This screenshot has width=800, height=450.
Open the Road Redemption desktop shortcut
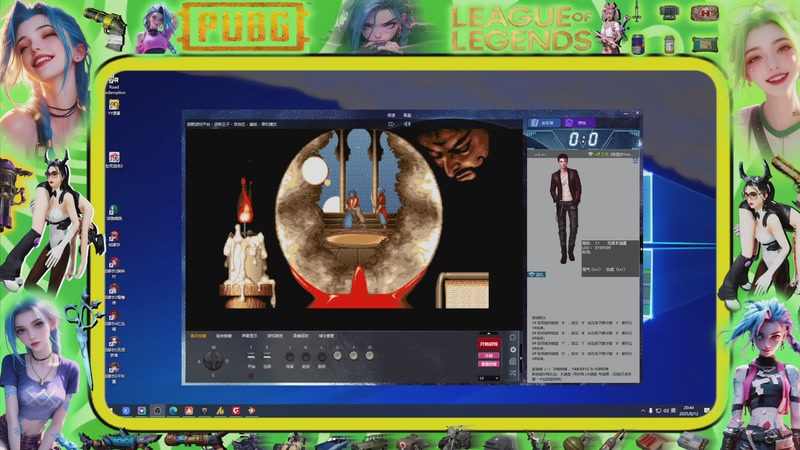[x=114, y=84]
